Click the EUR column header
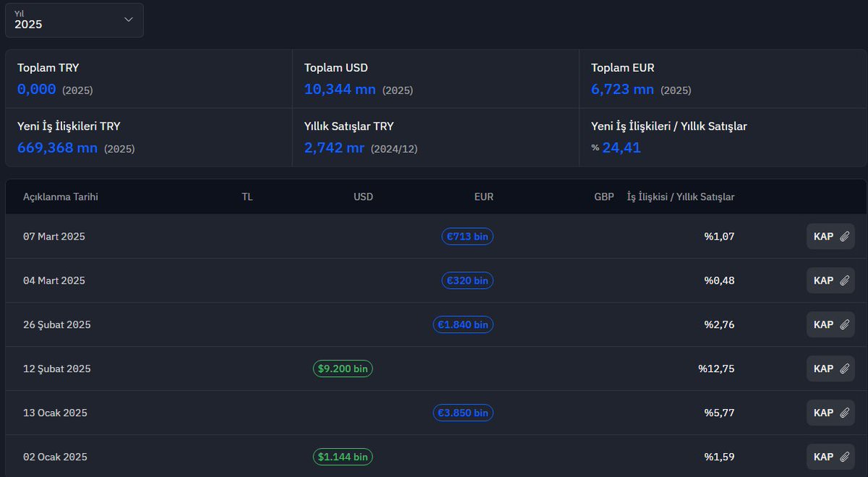Image resolution: width=868 pixels, height=477 pixels. click(484, 197)
